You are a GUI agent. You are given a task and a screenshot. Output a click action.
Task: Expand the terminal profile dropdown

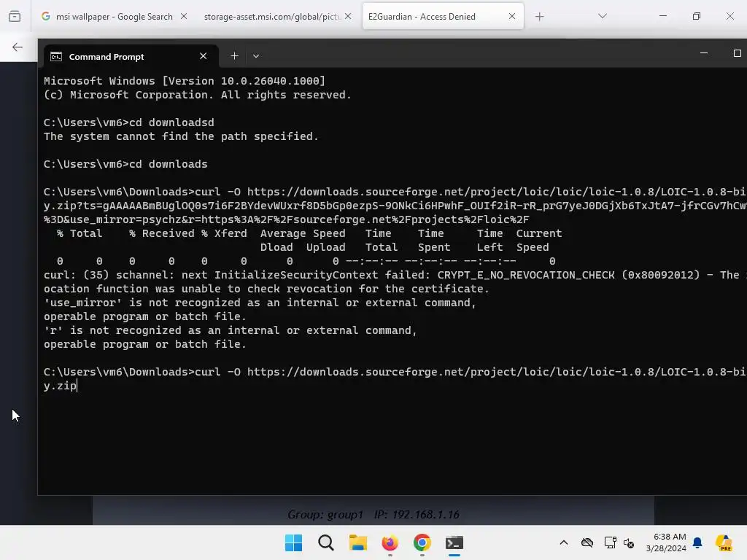(x=256, y=56)
